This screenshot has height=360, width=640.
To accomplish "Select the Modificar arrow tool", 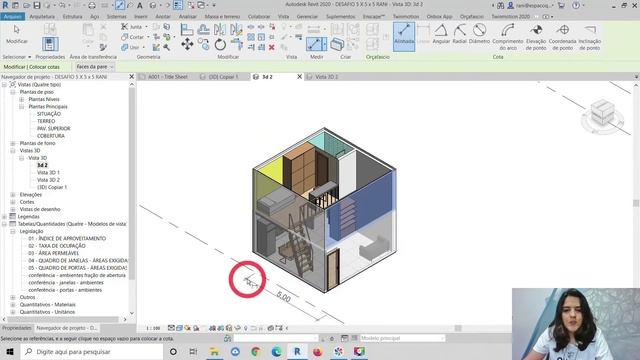I will coord(16,34).
